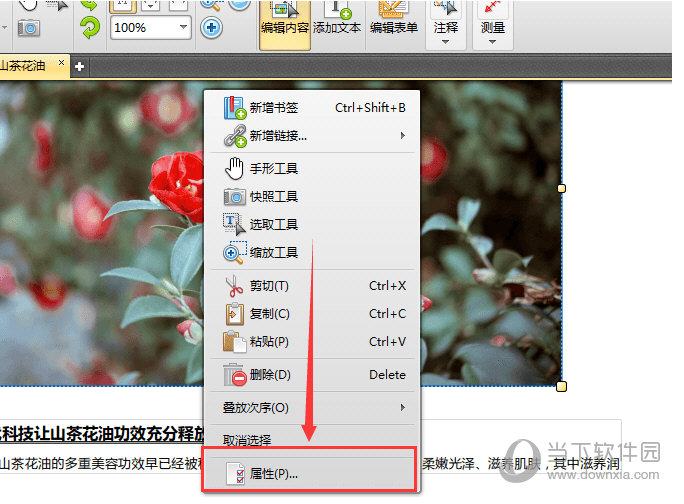
Task: Open the 叠放次序(O) stacking order submenu
Action: tap(312, 408)
